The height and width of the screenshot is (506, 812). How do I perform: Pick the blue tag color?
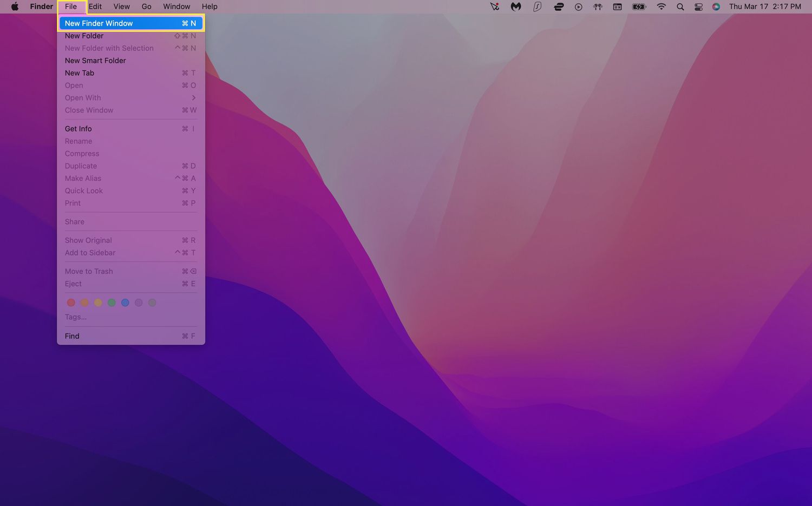[125, 303]
